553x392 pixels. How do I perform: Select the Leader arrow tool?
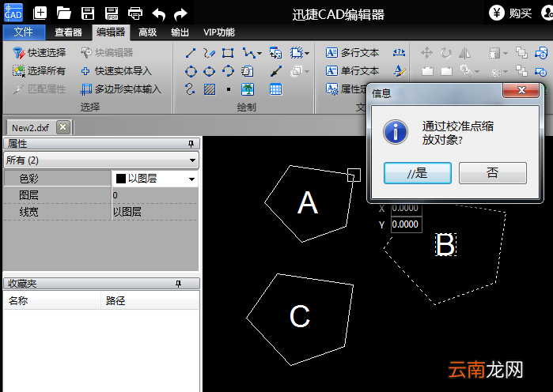coord(276,71)
